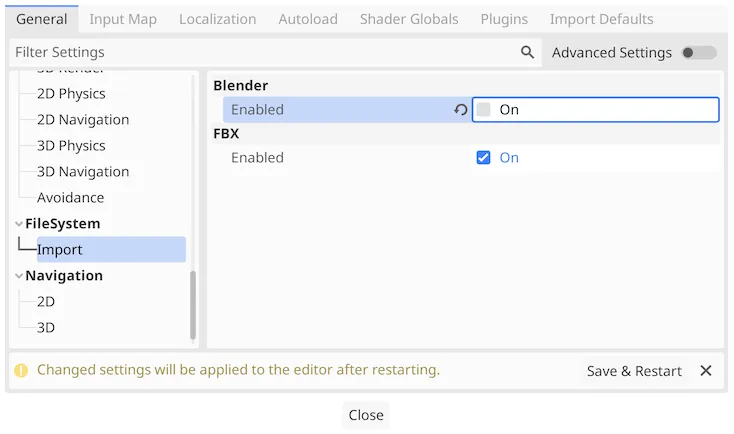The width and height of the screenshot is (734, 434).
Task: Uncheck the FBX Enabled checkbox
Action: [483, 158]
